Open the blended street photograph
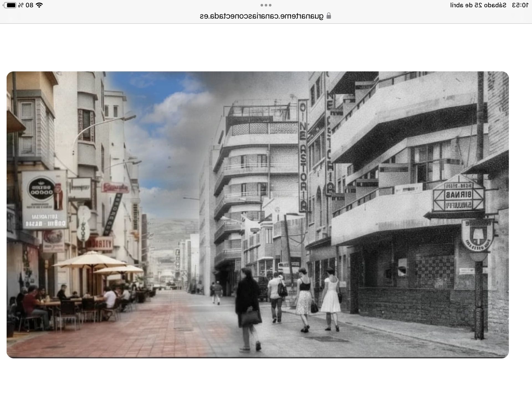Viewport: 532px width, 399px height. (x=258, y=215)
